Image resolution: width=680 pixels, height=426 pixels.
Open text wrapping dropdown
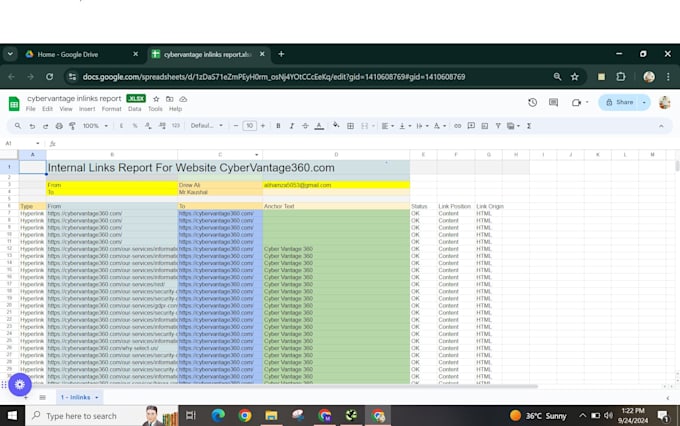click(x=422, y=126)
